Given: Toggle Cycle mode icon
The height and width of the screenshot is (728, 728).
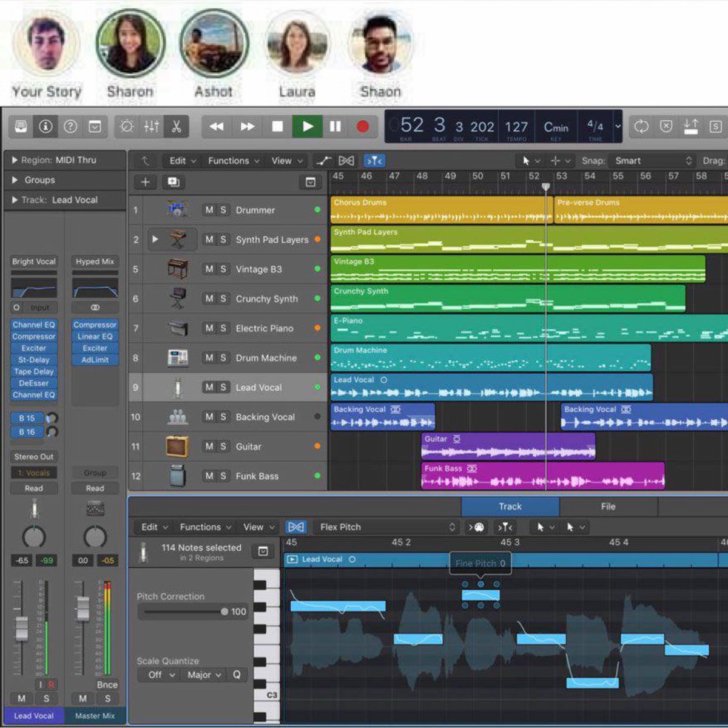Looking at the screenshot, I should [641, 127].
